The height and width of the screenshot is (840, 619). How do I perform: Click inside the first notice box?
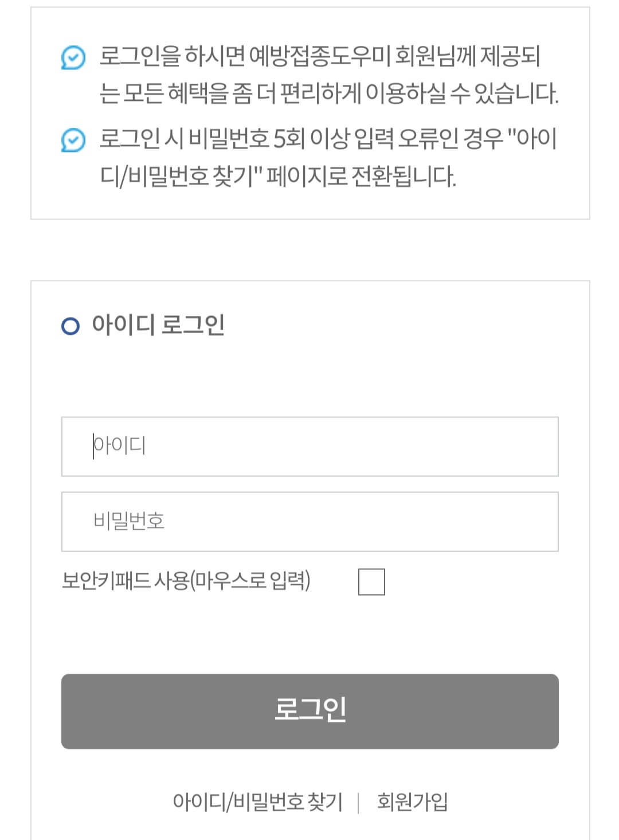(309, 115)
